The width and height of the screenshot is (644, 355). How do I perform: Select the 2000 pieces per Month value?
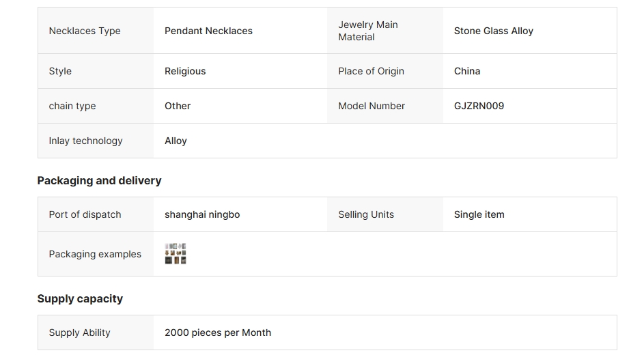pos(218,332)
